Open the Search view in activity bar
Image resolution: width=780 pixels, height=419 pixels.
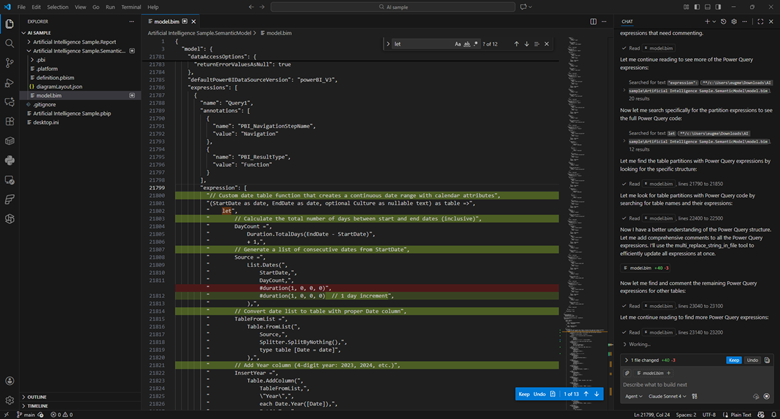[x=10, y=43]
